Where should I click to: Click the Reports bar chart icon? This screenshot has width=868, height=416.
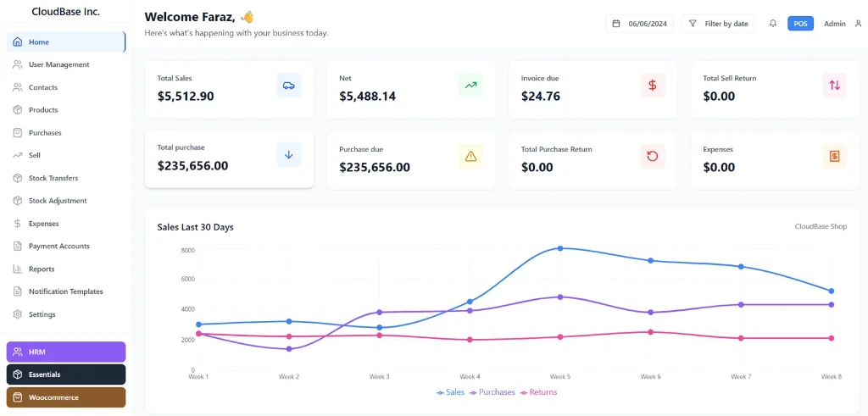tap(18, 269)
